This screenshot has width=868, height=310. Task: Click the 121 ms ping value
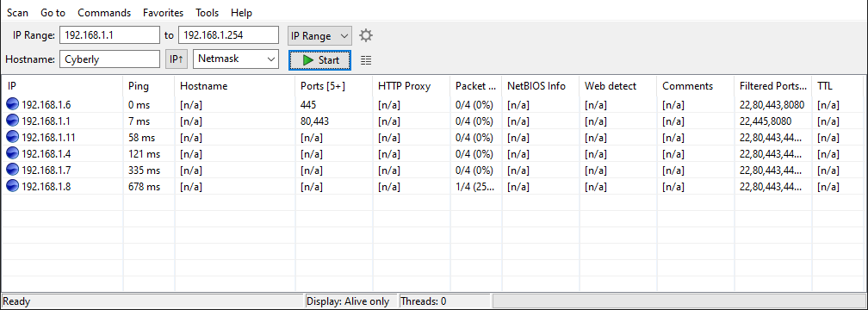[144, 153]
